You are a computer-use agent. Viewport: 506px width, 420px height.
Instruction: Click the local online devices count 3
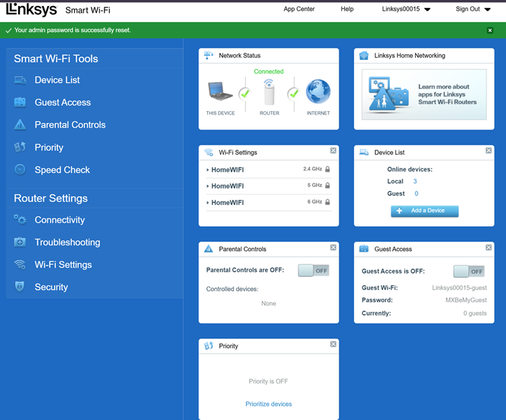pos(415,181)
